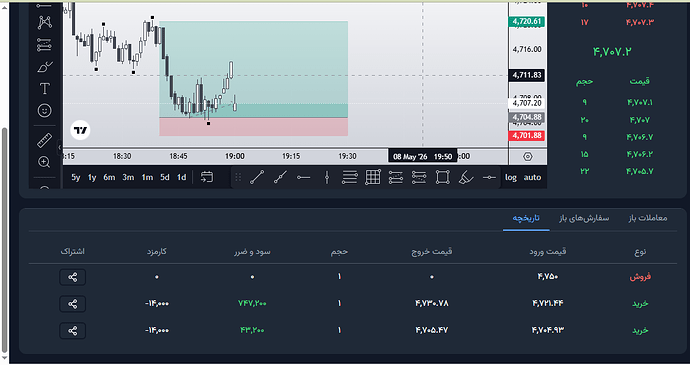Screen dimensions: 690x365
Task: Click the قیمت خروج column header
Action: click(432, 251)
